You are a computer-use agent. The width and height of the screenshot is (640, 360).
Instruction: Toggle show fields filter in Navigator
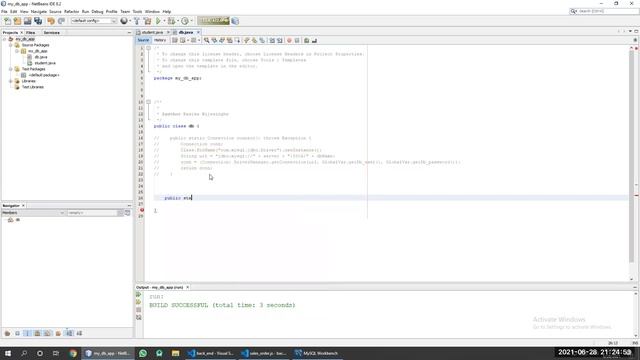pos(27,333)
